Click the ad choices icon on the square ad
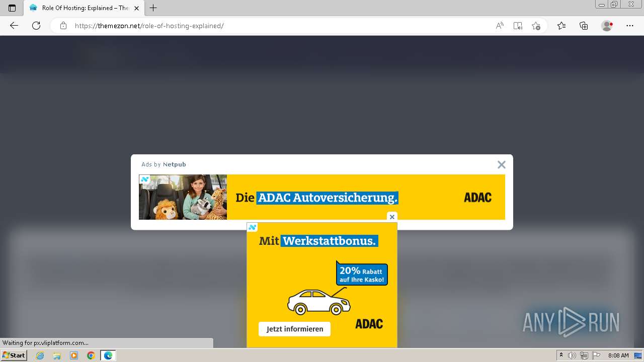The image size is (644, 362). click(252, 227)
